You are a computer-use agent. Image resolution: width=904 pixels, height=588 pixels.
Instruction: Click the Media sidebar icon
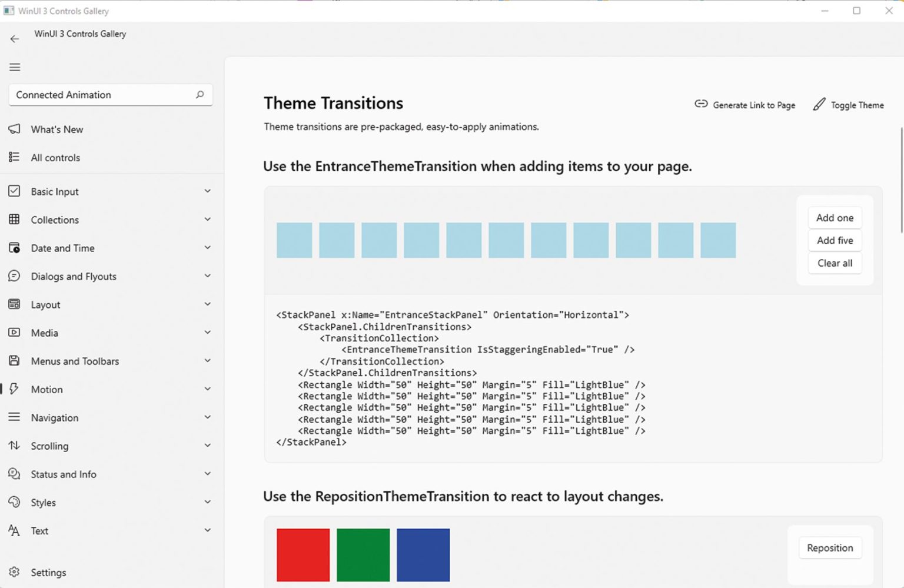click(14, 333)
